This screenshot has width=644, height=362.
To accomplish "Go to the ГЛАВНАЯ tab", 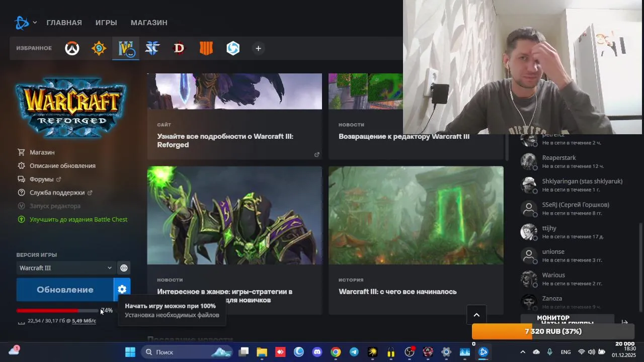I will (x=64, y=23).
